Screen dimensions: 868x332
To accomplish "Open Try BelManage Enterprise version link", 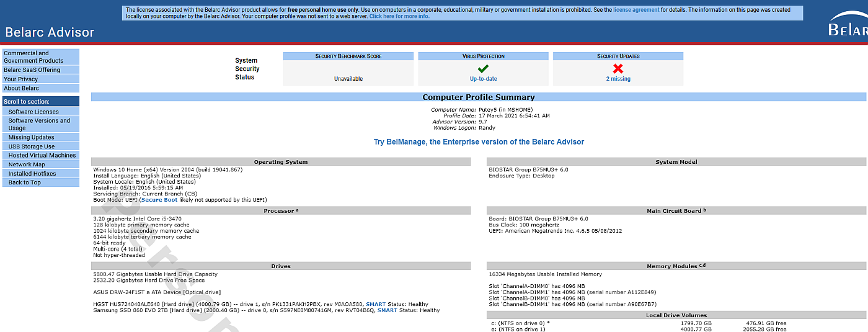I will point(479,142).
